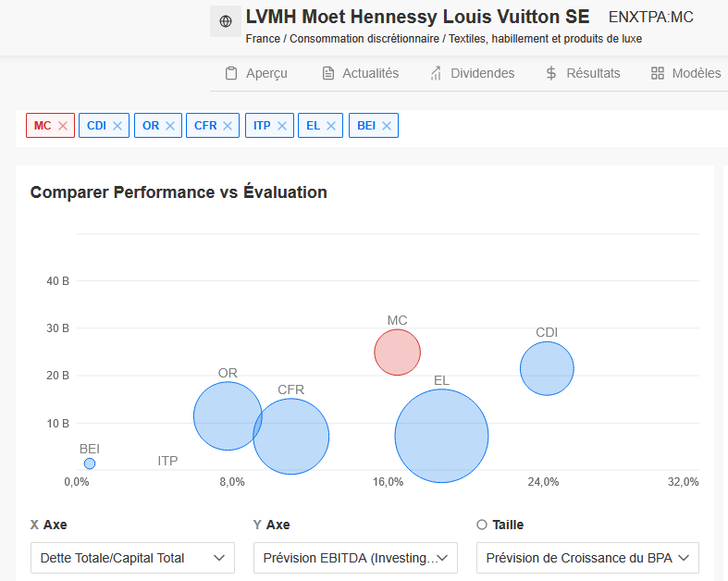
Task: Open the X axis Dette Totale/Capital Total dropdown
Action: 133,558
